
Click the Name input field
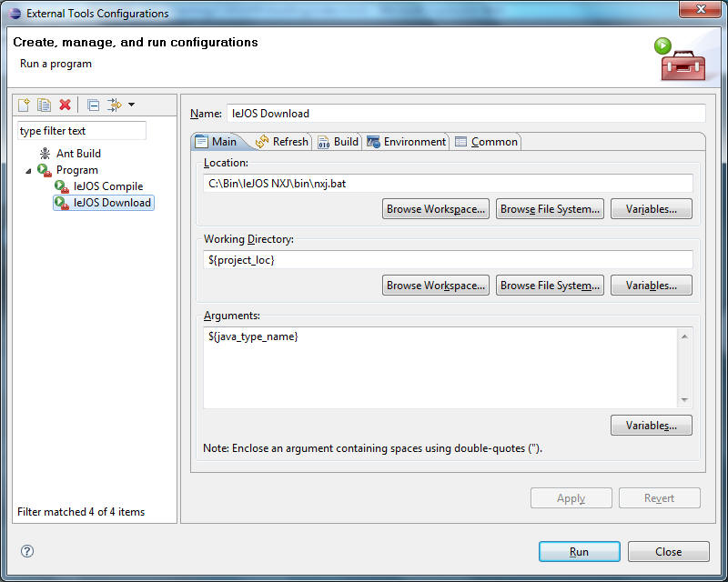(466, 114)
